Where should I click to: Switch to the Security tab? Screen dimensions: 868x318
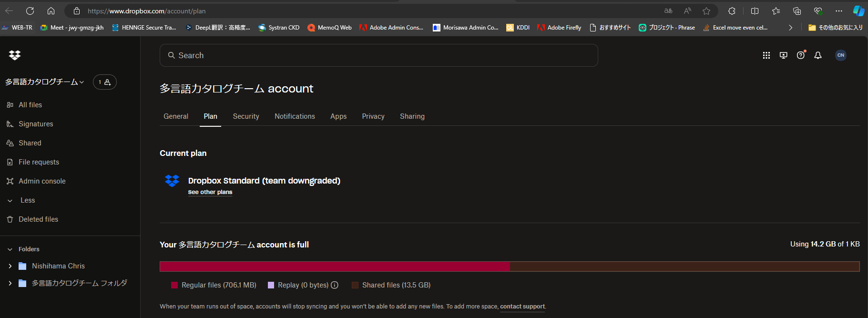coord(246,116)
